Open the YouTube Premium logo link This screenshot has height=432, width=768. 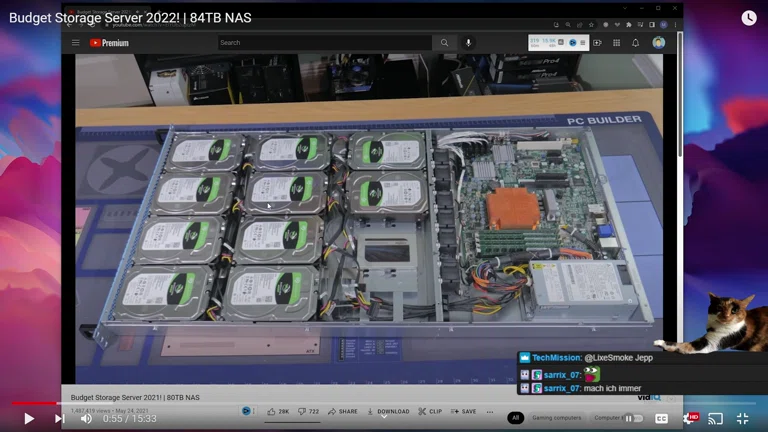(x=109, y=43)
